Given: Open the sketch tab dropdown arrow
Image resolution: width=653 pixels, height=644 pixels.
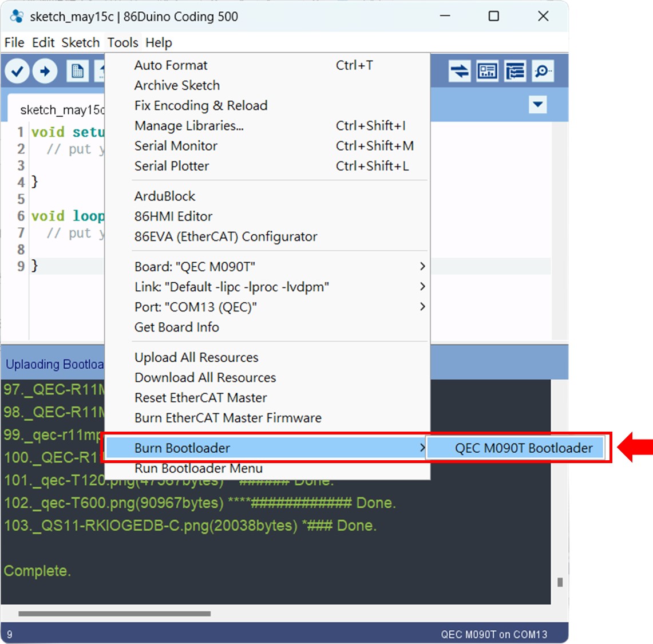Looking at the screenshot, I should pyautogui.click(x=537, y=105).
